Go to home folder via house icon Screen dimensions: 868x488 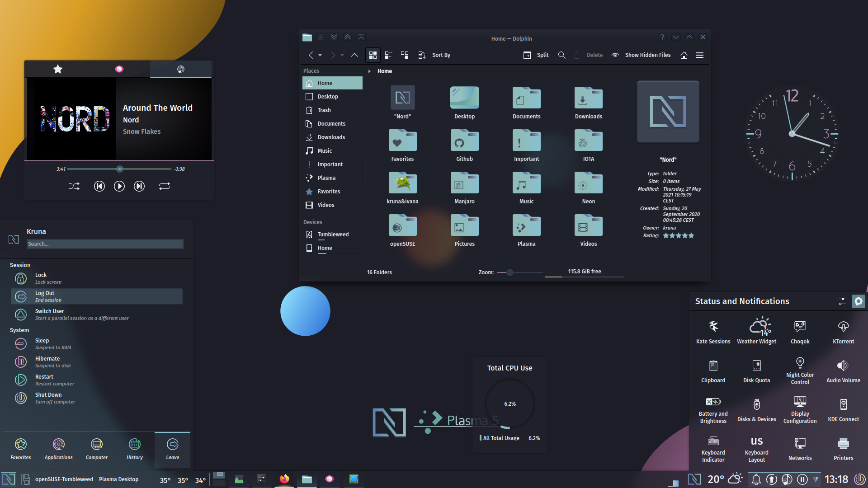coord(684,55)
